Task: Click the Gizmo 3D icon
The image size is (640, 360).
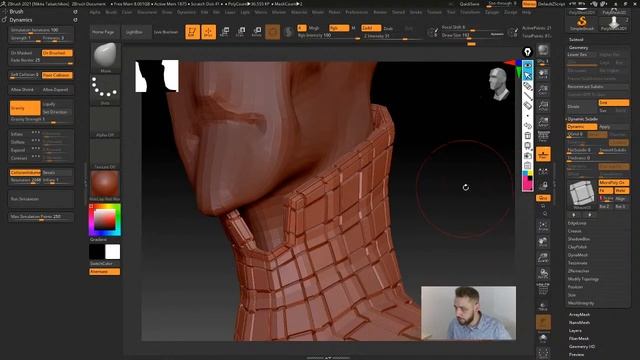Action: pos(273,32)
